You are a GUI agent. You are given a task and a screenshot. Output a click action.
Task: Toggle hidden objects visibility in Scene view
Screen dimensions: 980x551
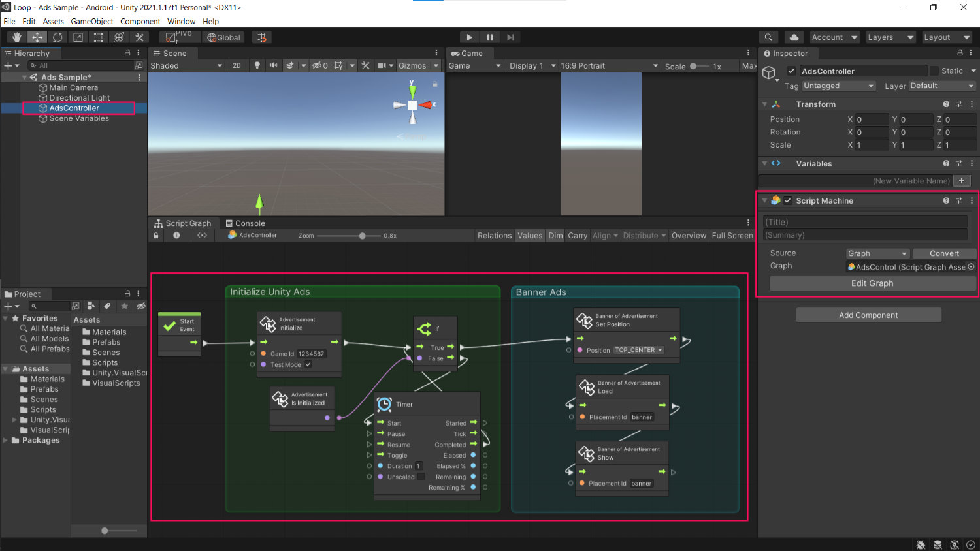[x=319, y=65]
